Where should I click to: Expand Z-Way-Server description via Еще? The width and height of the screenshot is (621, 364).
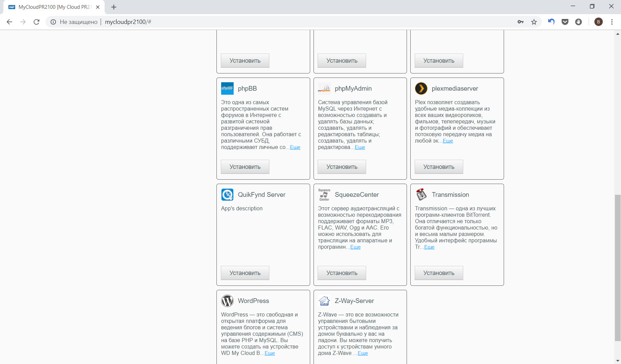[x=363, y=353]
